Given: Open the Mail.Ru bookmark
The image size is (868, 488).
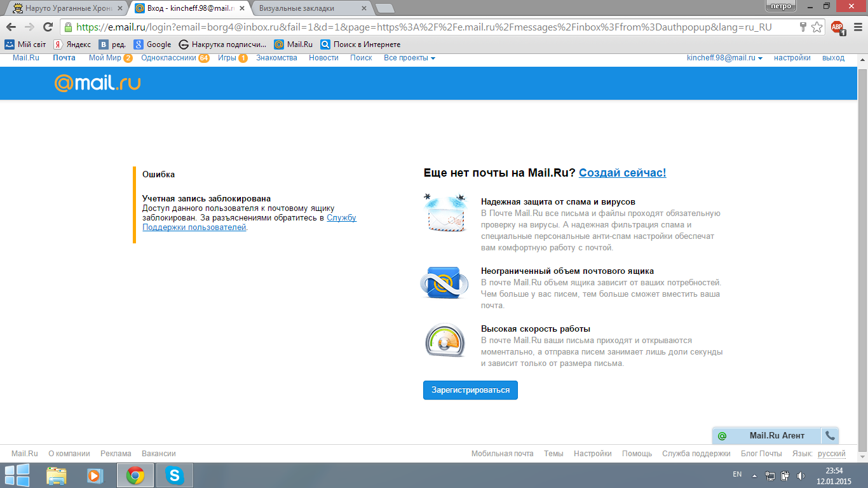Looking at the screenshot, I should (x=294, y=44).
